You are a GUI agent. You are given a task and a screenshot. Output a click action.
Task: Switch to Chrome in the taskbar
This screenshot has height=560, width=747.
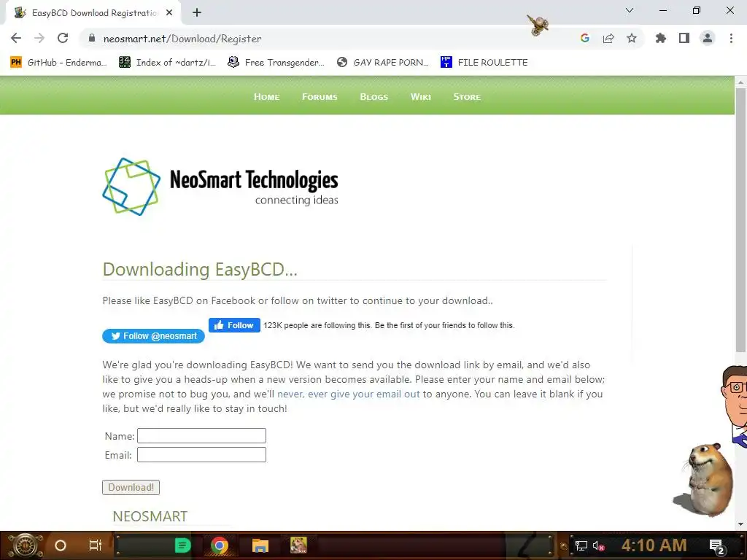tap(220, 545)
